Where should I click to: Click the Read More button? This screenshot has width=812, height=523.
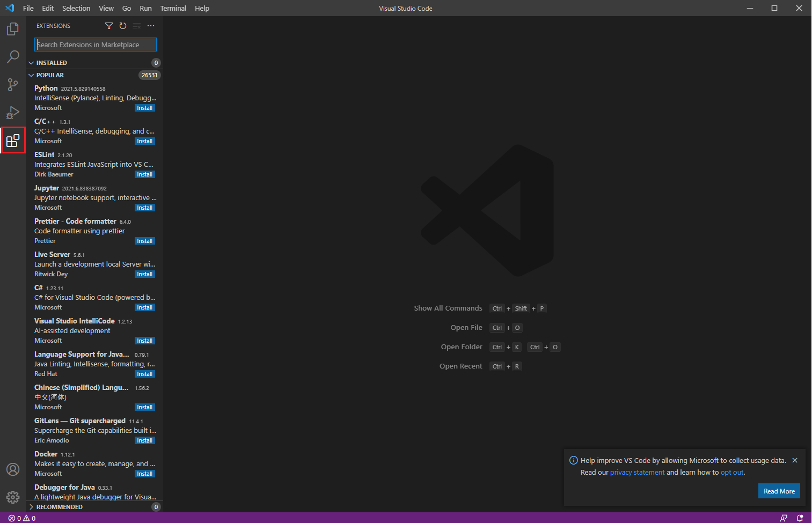tap(779, 491)
